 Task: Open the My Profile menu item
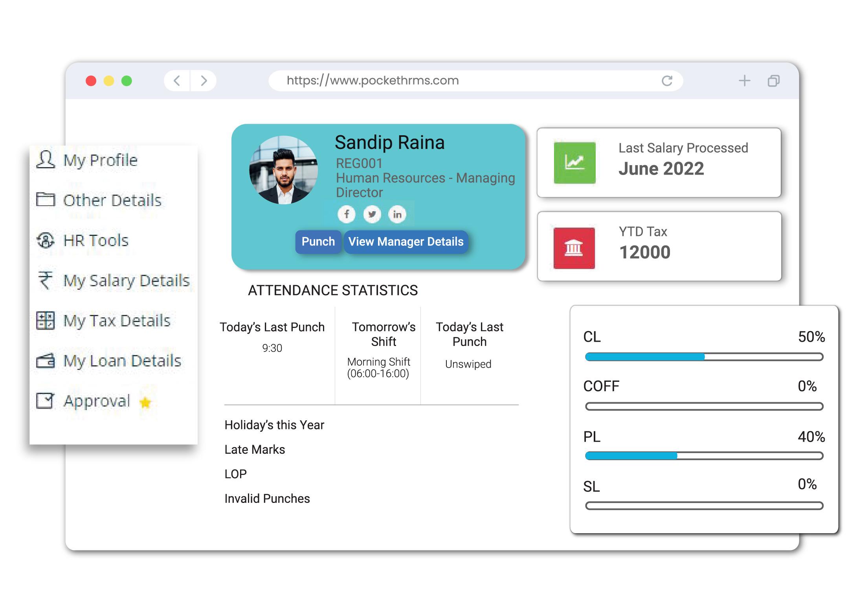click(100, 160)
